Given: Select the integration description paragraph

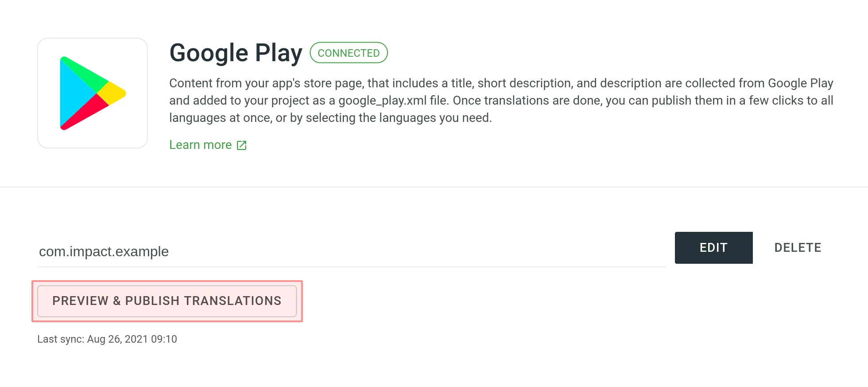Looking at the screenshot, I should [500, 100].
